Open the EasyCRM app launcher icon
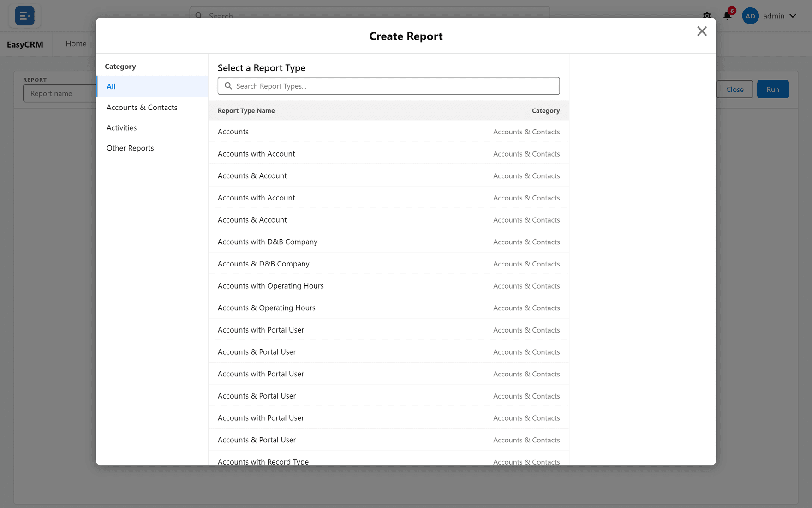The width and height of the screenshot is (812, 508). click(25, 16)
